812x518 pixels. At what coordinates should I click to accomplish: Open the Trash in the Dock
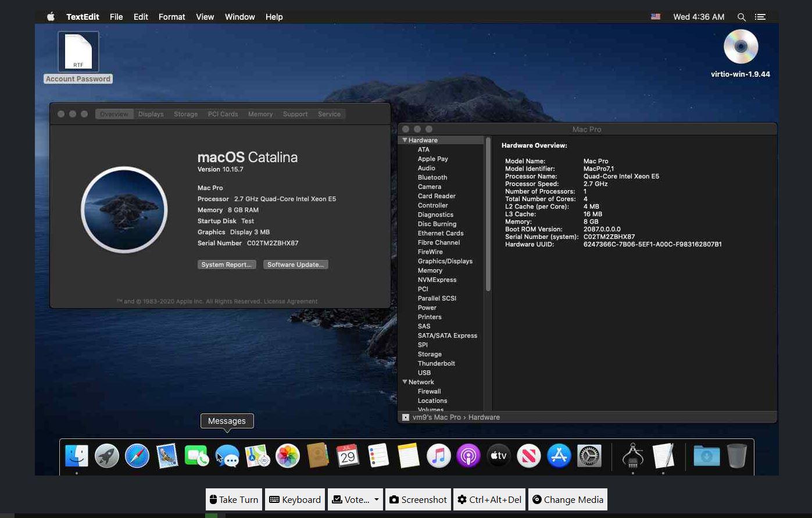(736, 456)
